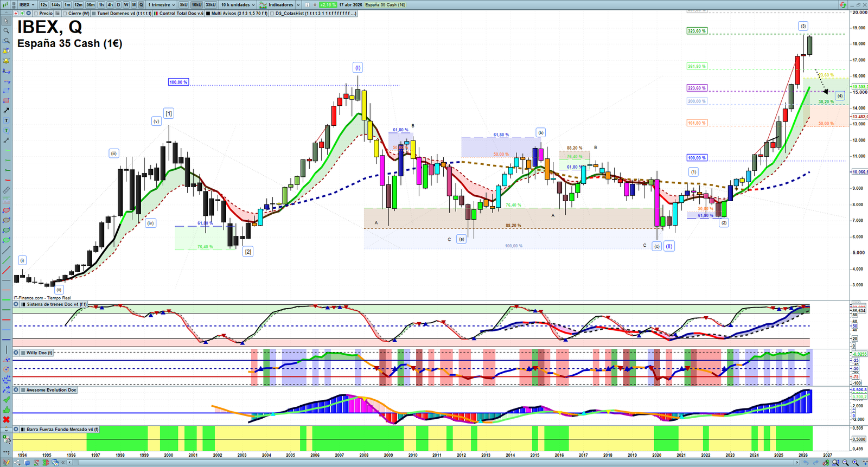Pick the red rectangle drawing tool
868x467 pixels.
coord(6,100)
